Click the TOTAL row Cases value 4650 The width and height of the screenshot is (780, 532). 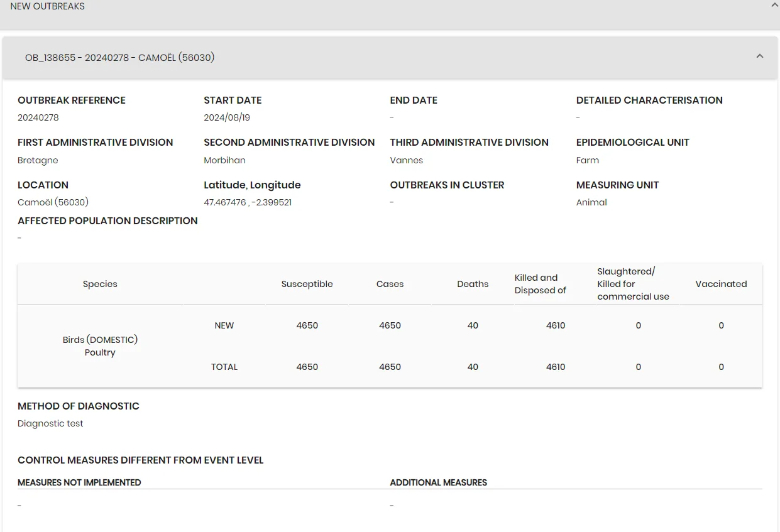click(x=390, y=367)
